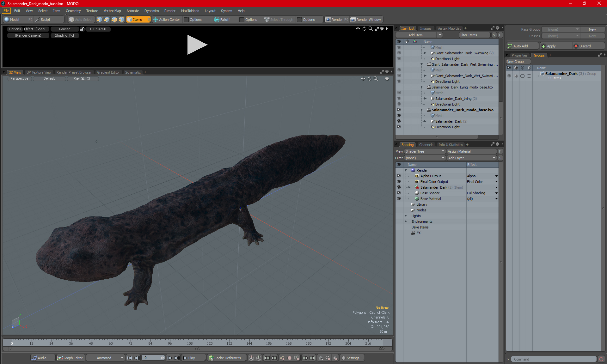The image size is (607, 364).
Task: Click the Filter Items button
Action: coord(474,35)
